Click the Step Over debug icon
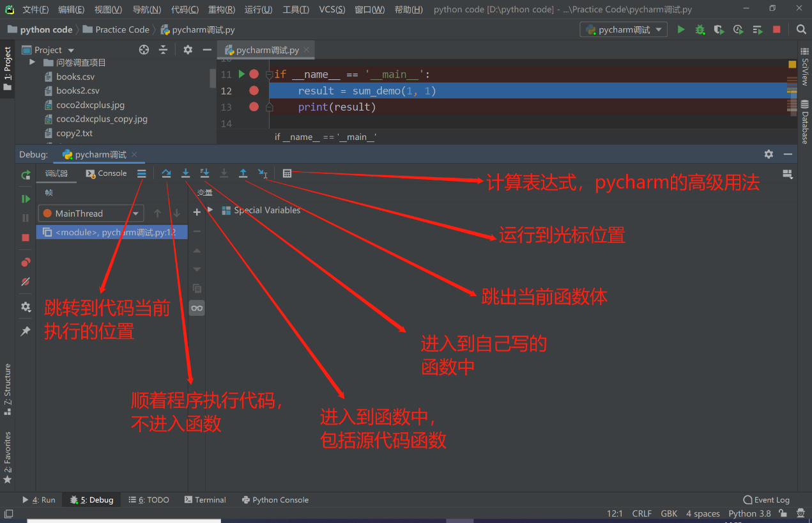 click(x=166, y=173)
